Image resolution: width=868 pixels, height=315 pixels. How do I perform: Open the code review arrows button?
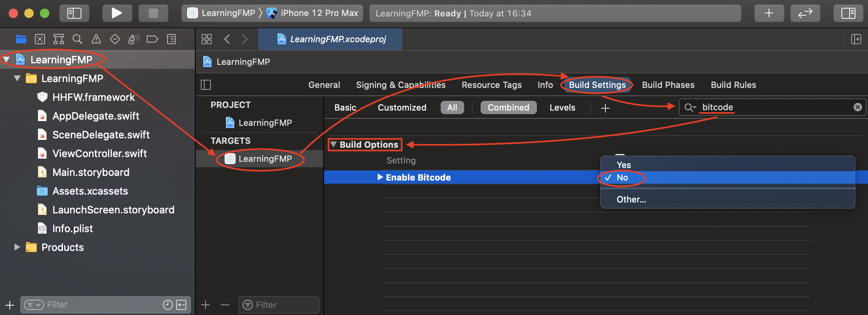pos(805,13)
